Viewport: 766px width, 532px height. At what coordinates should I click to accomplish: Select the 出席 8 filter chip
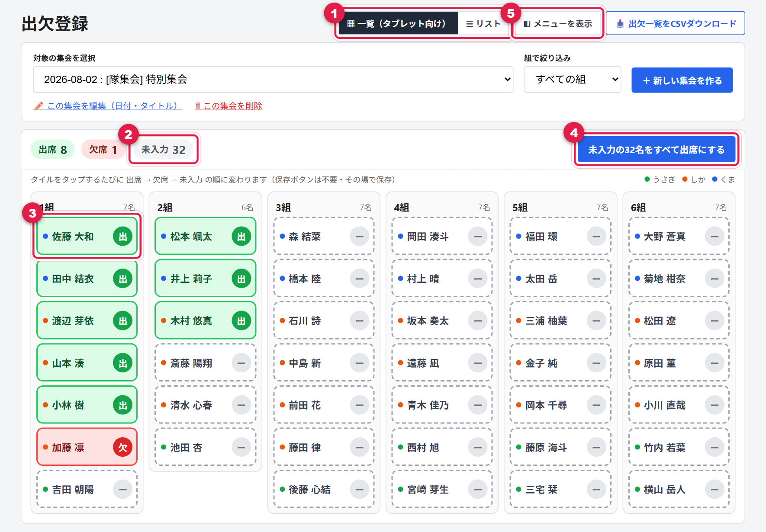tap(52, 150)
